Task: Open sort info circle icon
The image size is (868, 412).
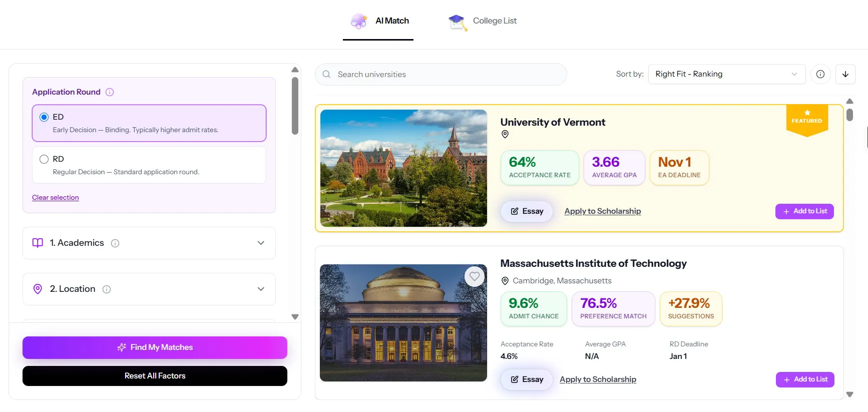Action: tap(820, 74)
